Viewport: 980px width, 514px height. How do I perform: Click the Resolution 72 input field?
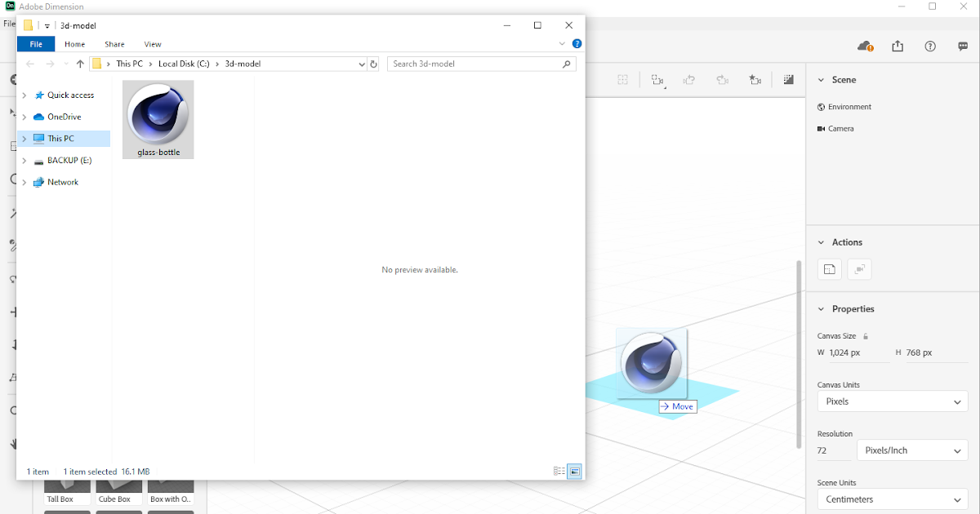coord(833,450)
